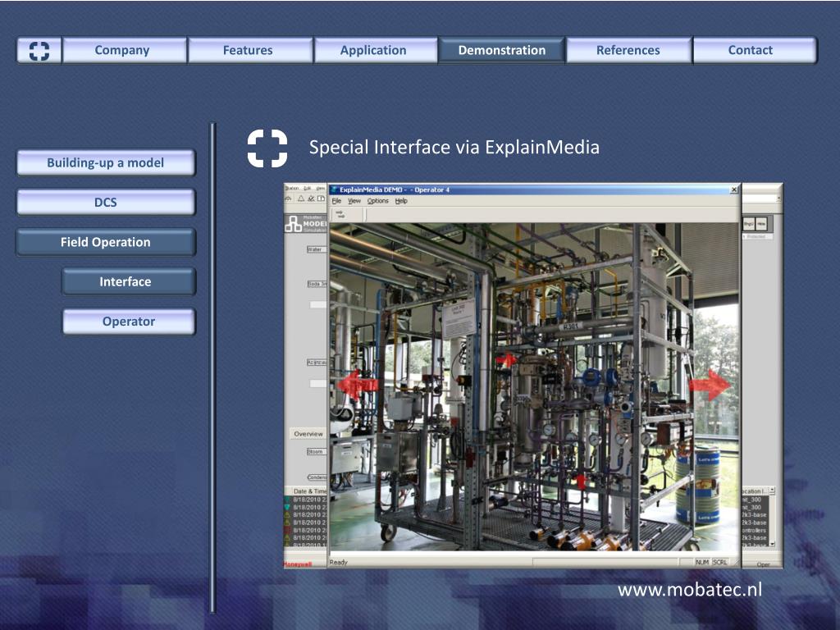Open the View menu in ExplainMedia
The height and width of the screenshot is (630, 840).
point(354,201)
